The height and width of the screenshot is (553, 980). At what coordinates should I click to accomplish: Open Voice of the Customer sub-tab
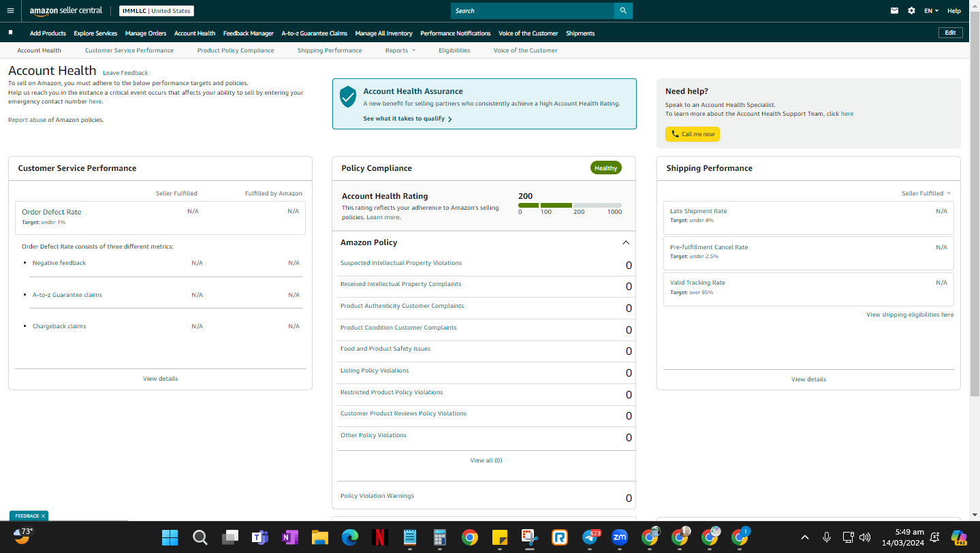coord(525,50)
